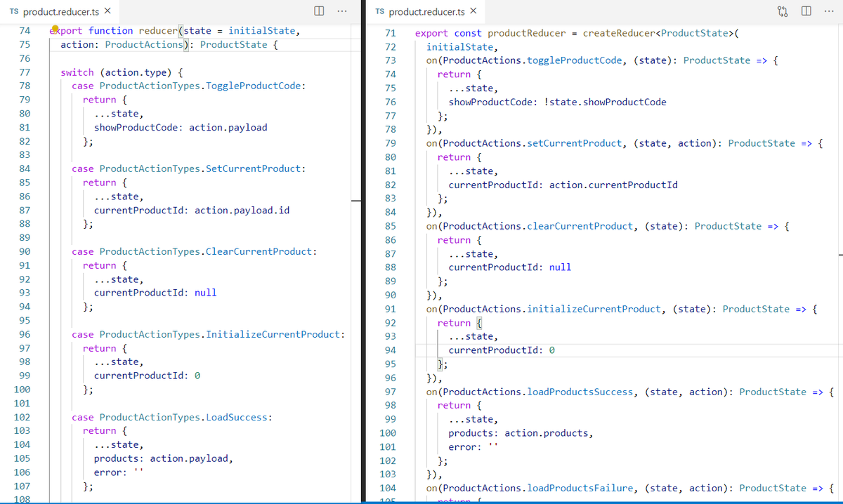Open Changes compare icon in right editor pane
This screenshot has height=504, width=843.
coord(783,12)
